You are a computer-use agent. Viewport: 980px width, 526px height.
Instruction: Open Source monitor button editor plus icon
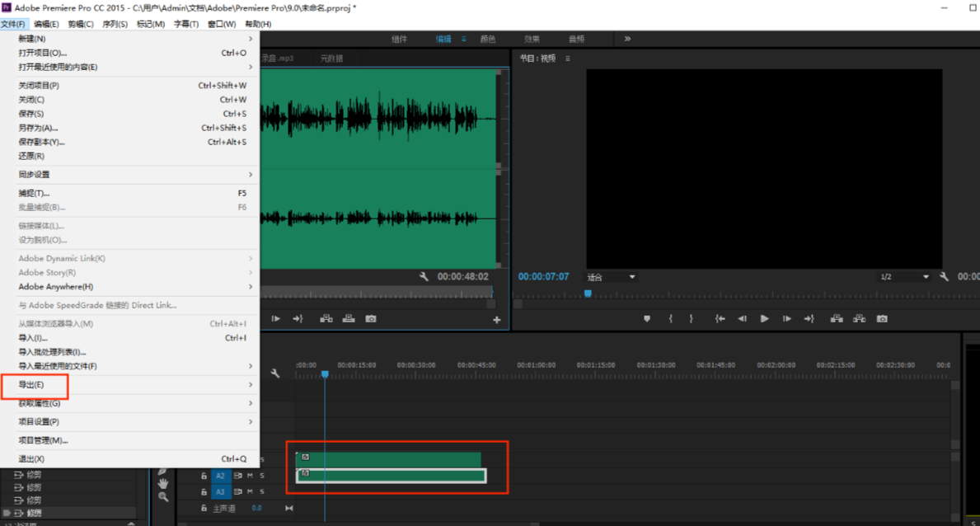[x=497, y=320]
